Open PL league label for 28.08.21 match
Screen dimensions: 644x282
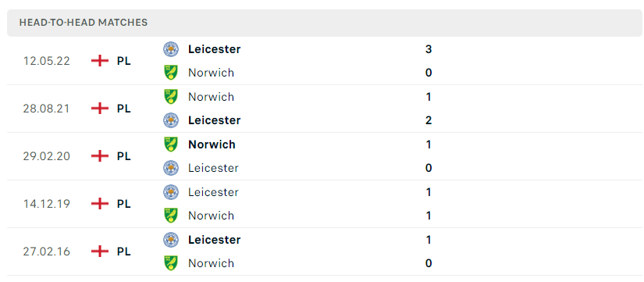[123, 109]
